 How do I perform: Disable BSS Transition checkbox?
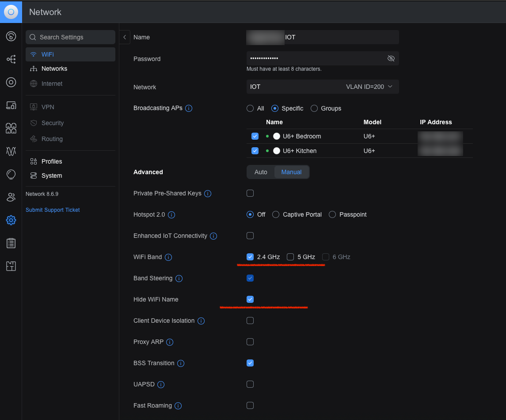pyautogui.click(x=250, y=363)
